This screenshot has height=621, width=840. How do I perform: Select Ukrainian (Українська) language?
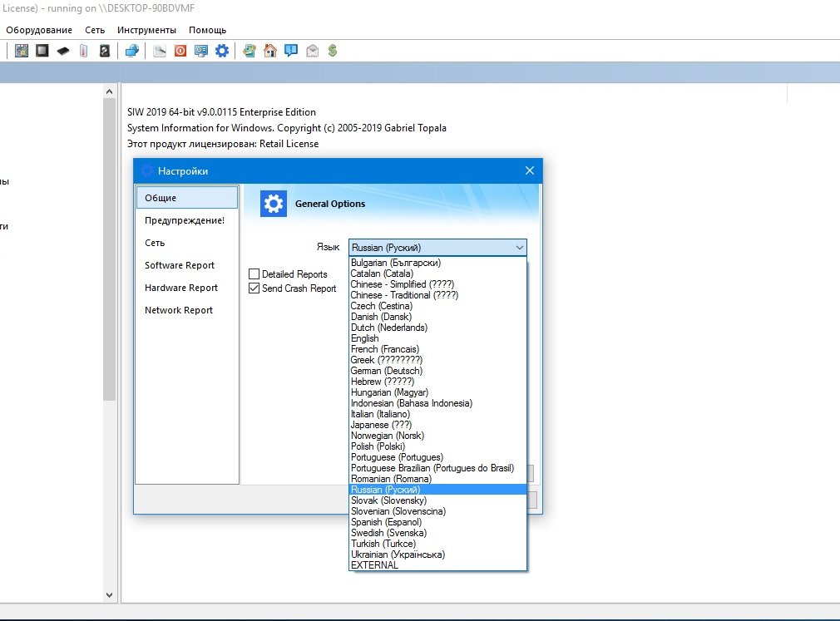point(437,554)
